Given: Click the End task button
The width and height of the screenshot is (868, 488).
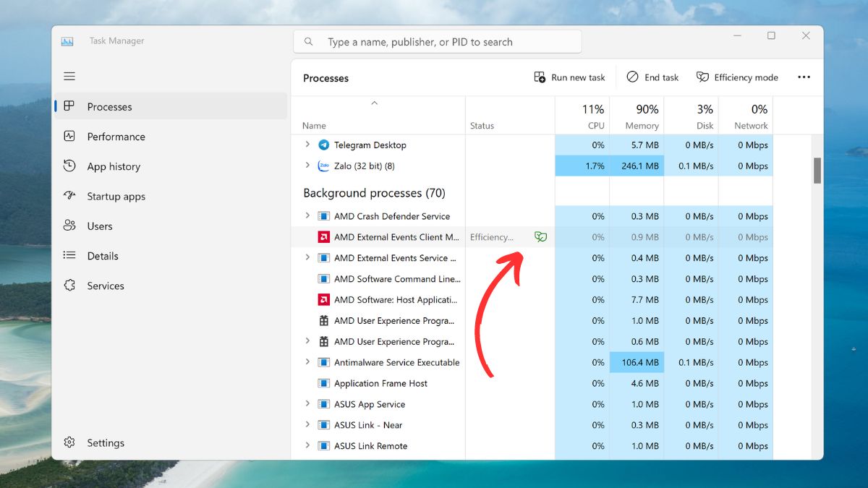Looking at the screenshot, I should (x=652, y=77).
